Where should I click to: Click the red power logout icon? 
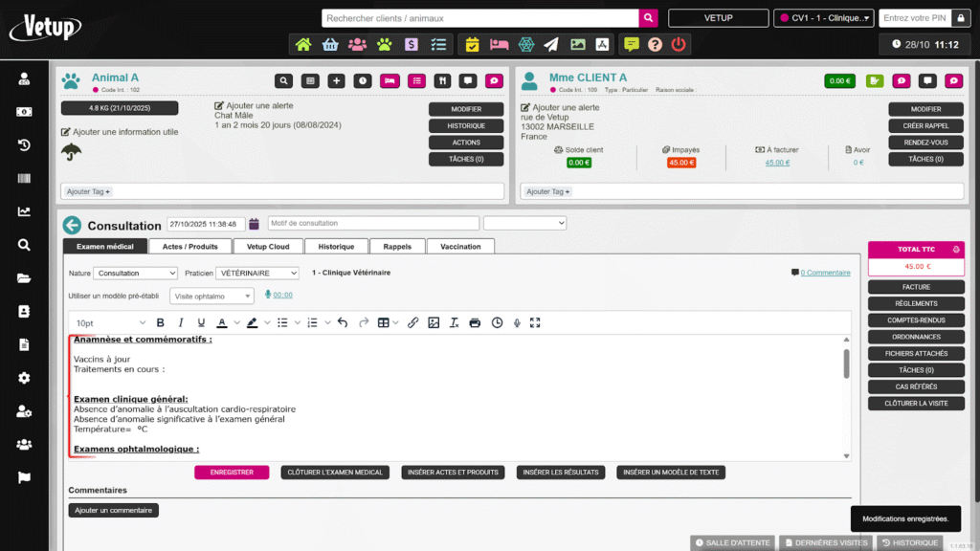tap(679, 44)
